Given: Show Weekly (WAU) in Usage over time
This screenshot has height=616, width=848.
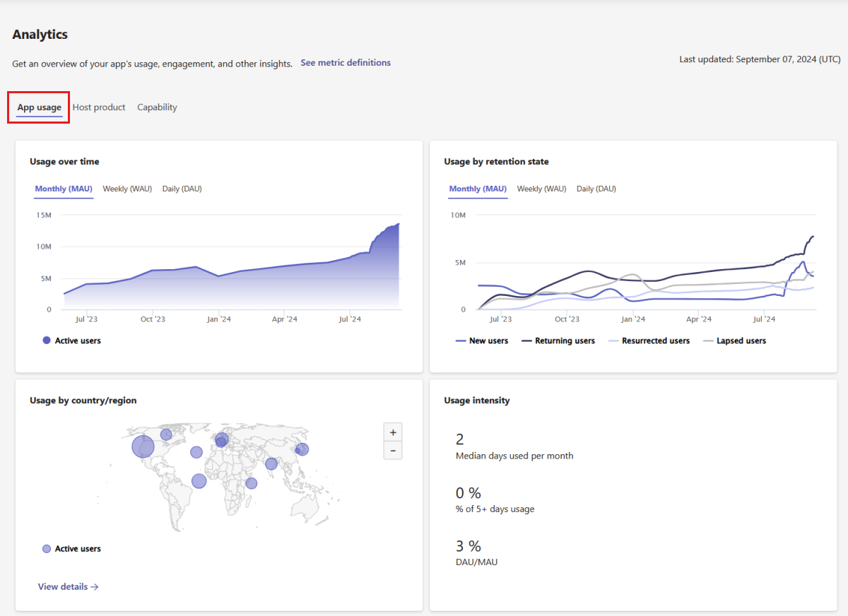Looking at the screenshot, I should (127, 189).
